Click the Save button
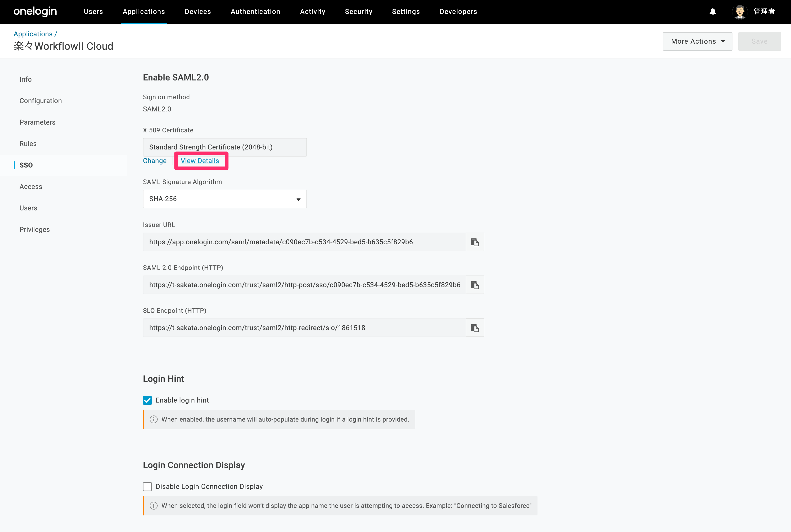Viewport: 791px width, 532px height. point(760,41)
